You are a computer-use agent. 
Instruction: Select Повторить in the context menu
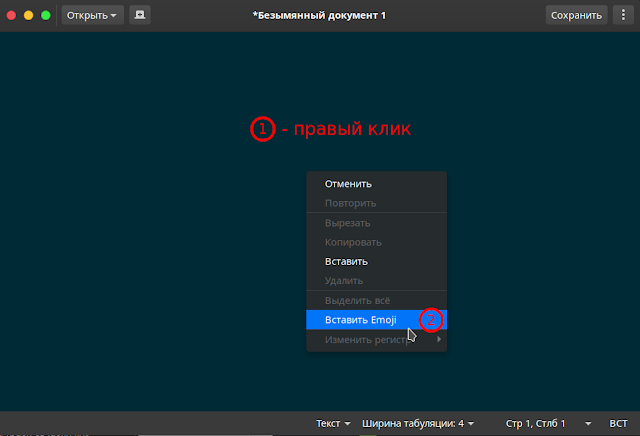pyautogui.click(x=376, y=203)
